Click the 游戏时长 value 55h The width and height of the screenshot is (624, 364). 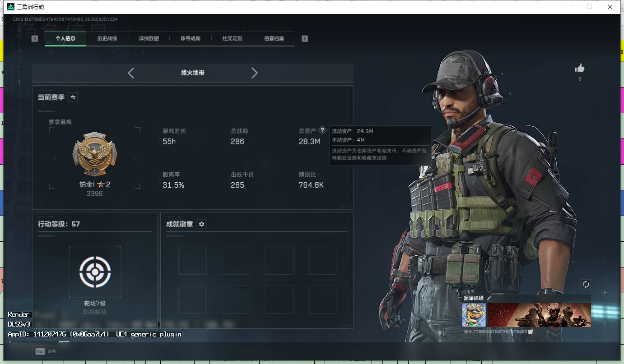pos(169,142)
